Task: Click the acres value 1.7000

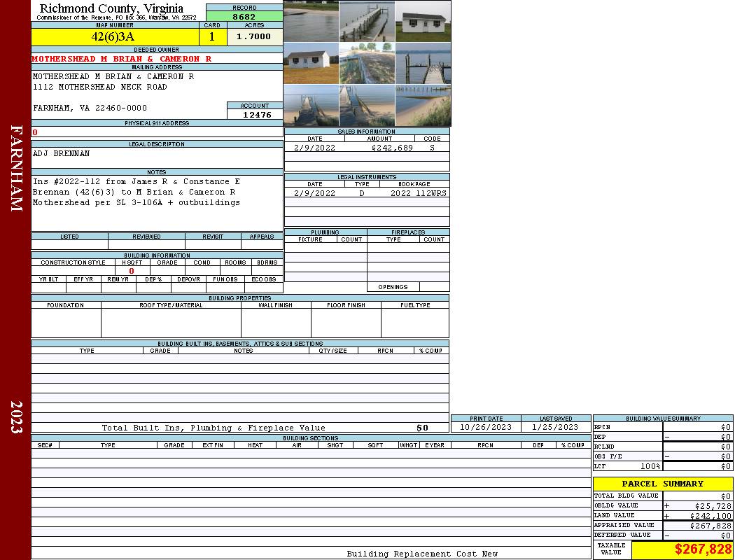Action: coord(254,36)
